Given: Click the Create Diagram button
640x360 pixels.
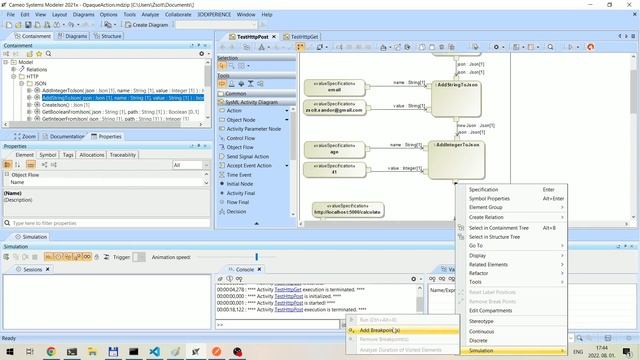Looking at the screenshot, I should point(146,25).
